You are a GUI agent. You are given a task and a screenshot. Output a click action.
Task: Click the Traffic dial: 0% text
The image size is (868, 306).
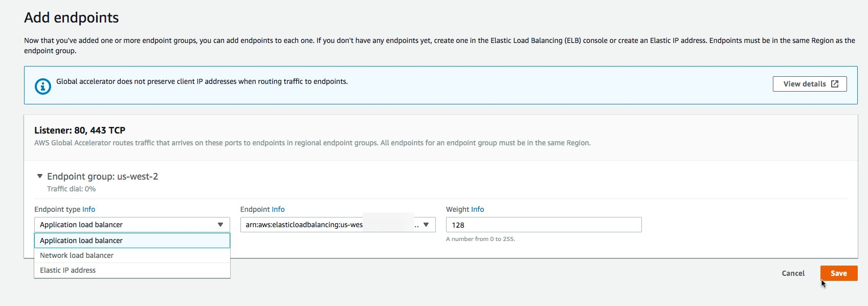click(71, 189)
